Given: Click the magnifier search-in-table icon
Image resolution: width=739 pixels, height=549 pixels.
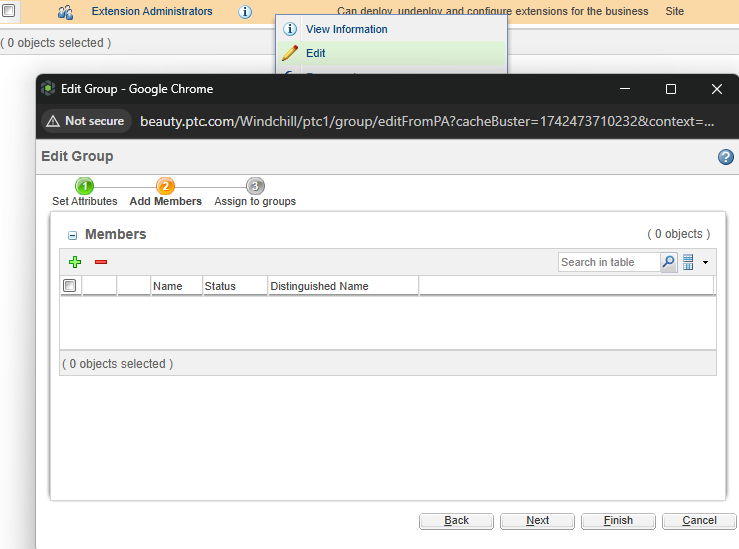Looking at the screenshot, I should 668,262.
